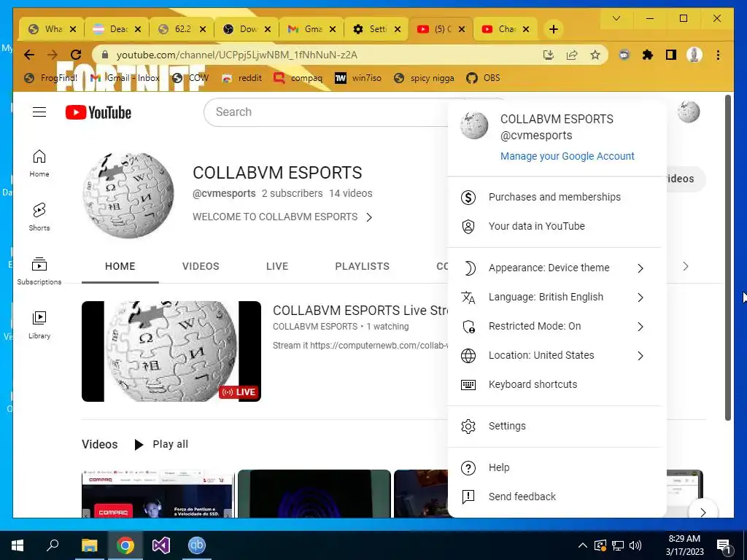Open Library in the sidebar
Image resolution: width=747 pixels, height=560 pixels.
(39, 324)
